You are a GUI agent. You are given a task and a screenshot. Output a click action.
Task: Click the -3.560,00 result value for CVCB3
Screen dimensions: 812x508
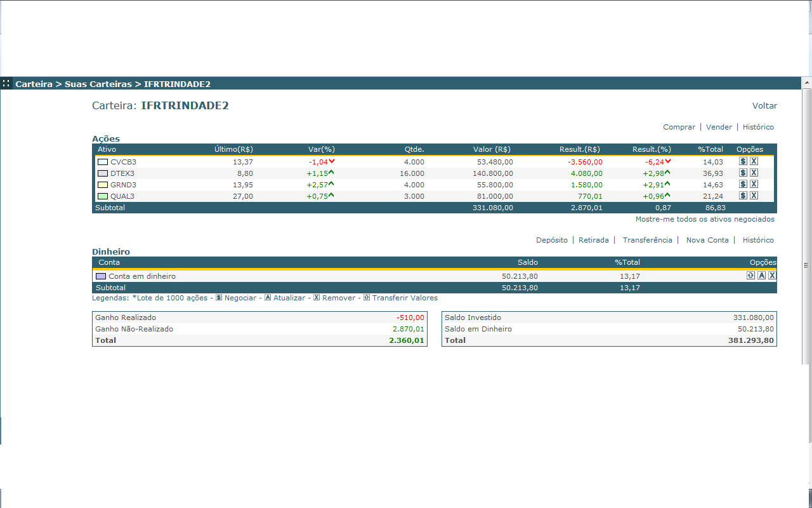coord(585,162)
